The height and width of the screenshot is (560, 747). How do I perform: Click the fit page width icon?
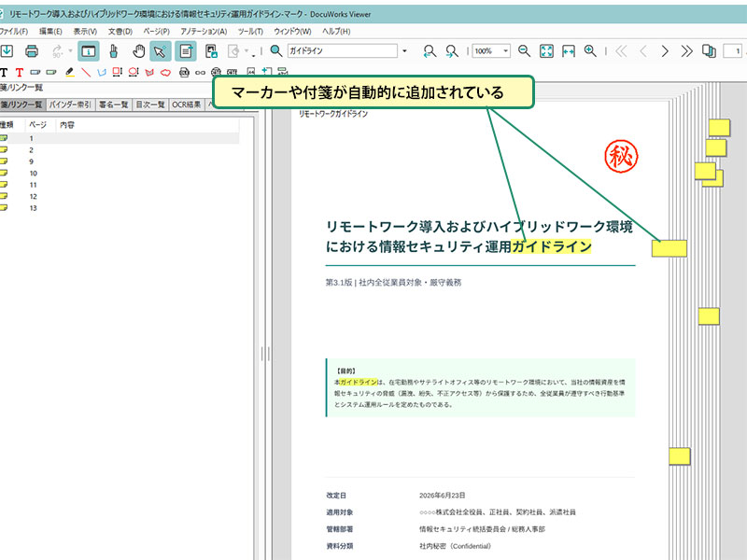[569, 51]
